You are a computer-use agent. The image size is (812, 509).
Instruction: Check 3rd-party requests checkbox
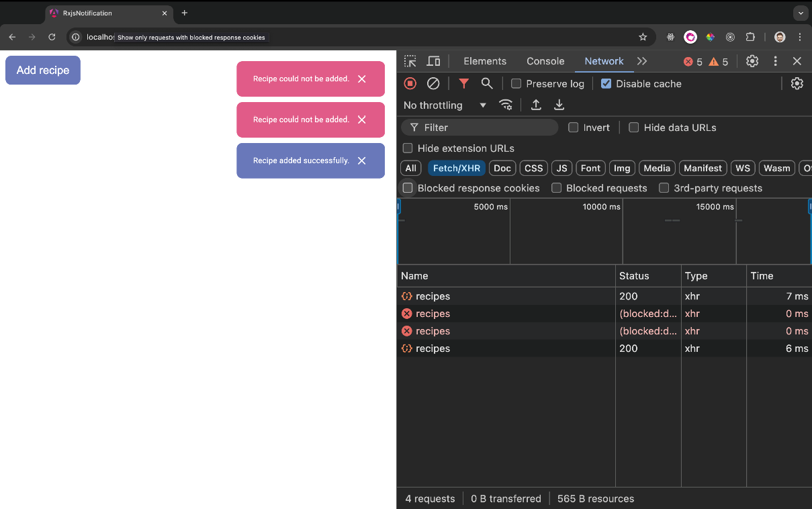click(664, 188)
